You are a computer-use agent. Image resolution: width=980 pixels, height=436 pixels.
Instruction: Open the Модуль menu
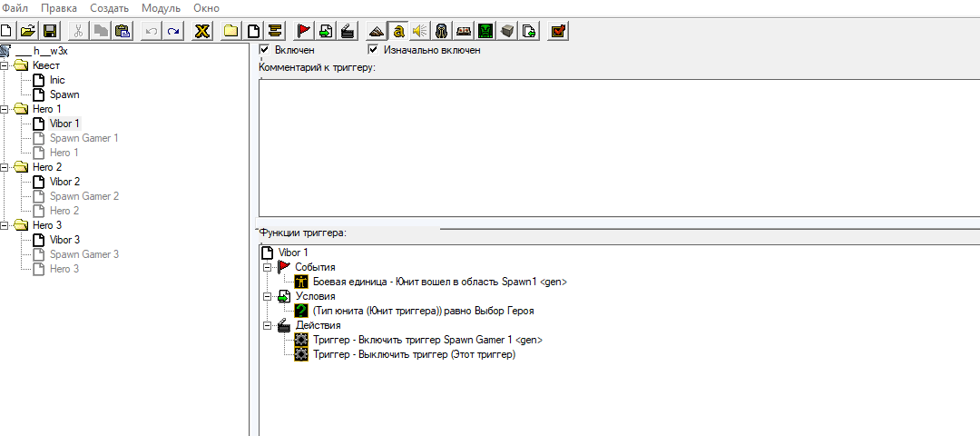(162, 8)
